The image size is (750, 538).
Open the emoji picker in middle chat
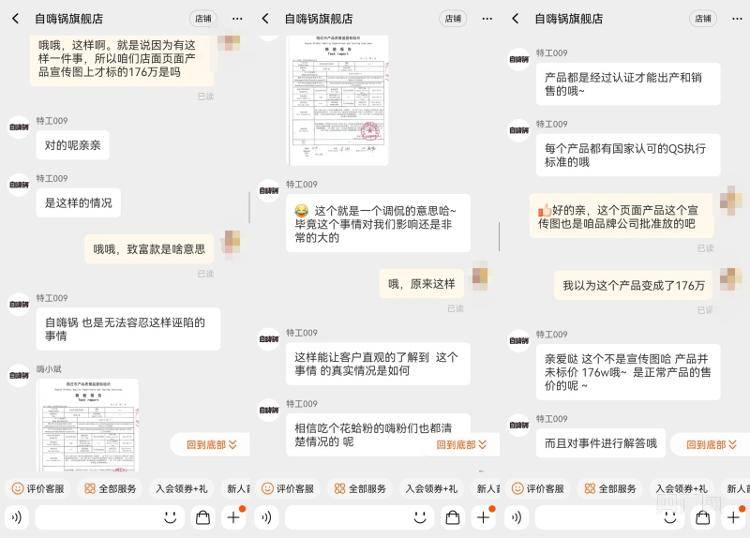(x=420, y=517)
